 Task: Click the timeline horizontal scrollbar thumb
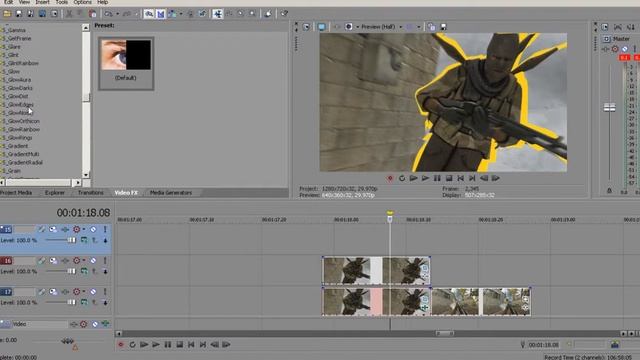(x=444, y=333)
